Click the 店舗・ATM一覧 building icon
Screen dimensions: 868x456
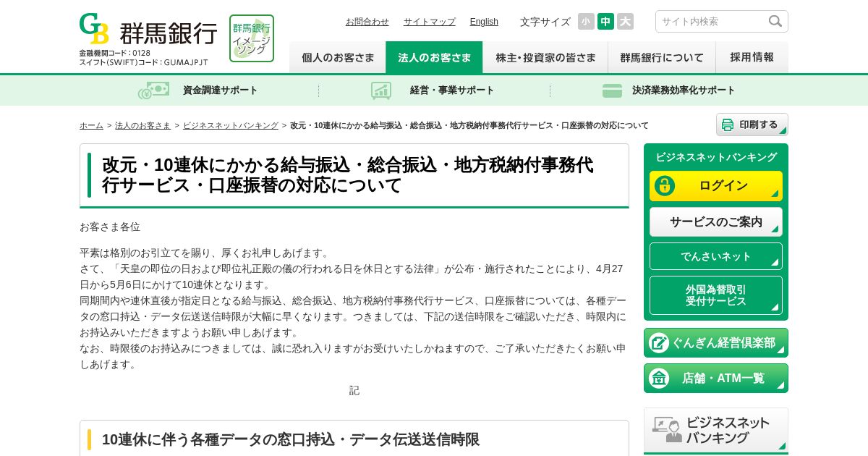(x=659, y=379)
